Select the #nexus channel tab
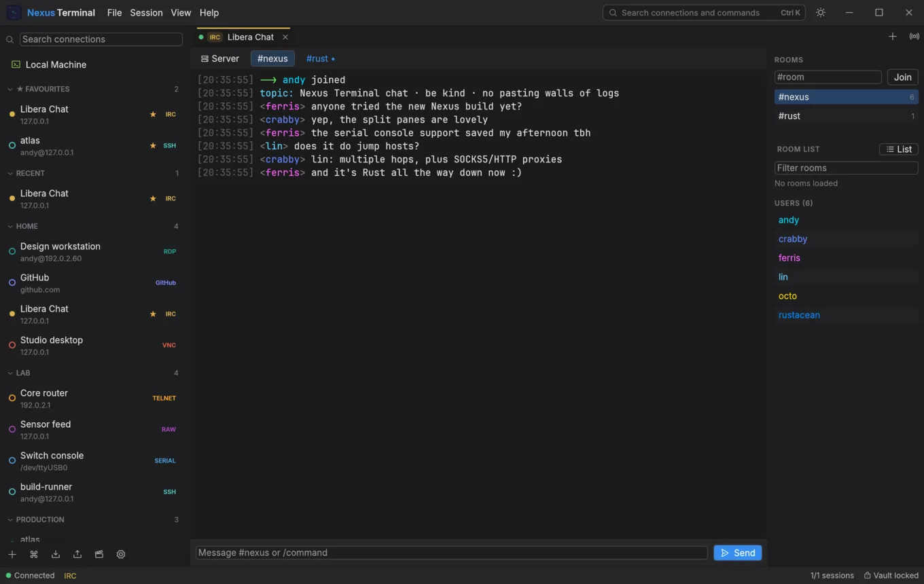 tap(272, 58)
